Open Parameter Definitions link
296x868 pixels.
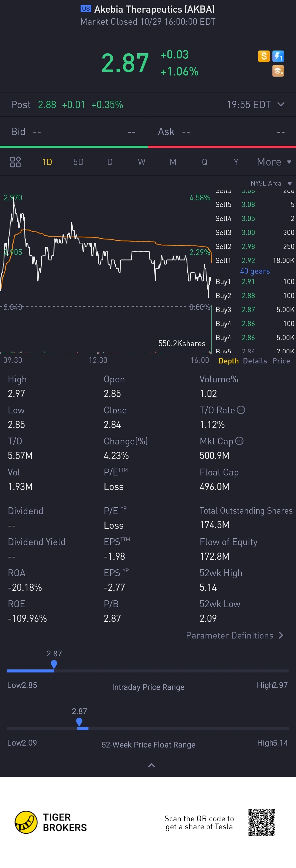(x=234, y=635)
